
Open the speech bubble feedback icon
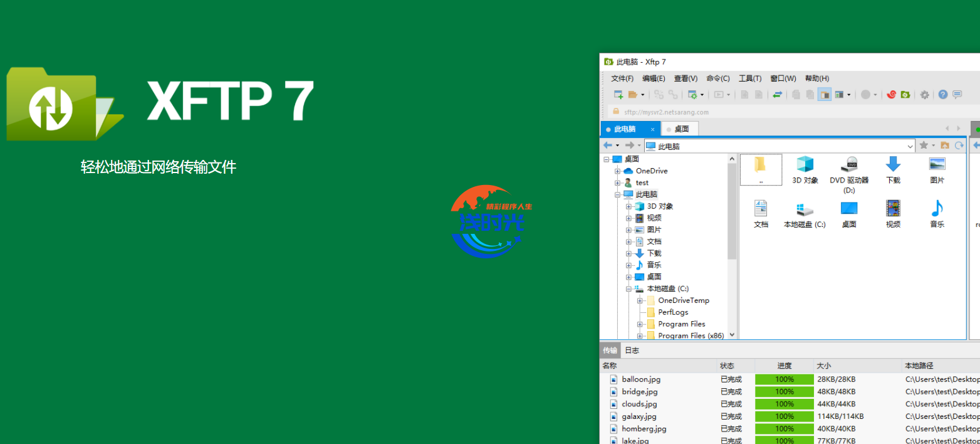coord(957,95)
